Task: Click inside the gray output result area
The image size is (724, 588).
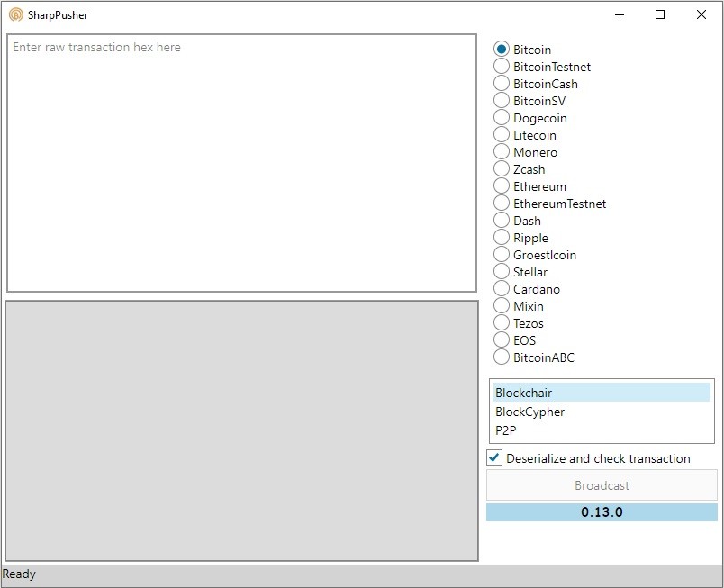Action: coord(241,431)
